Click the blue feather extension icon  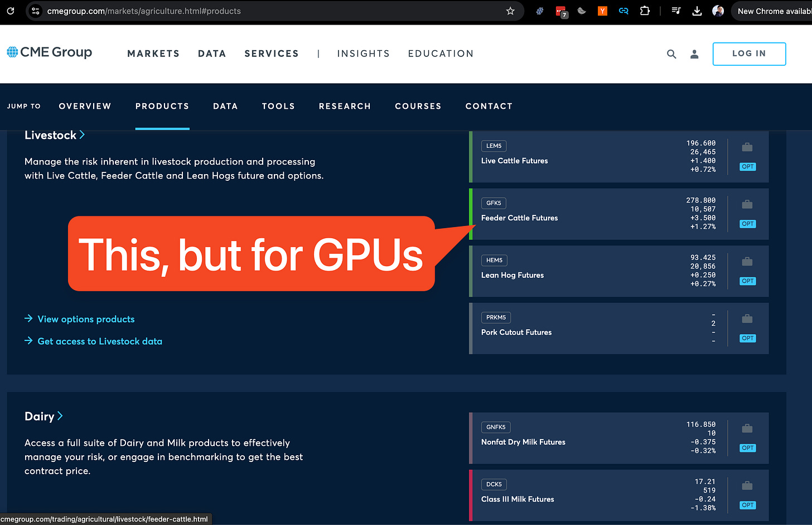[x=539, y=11]
